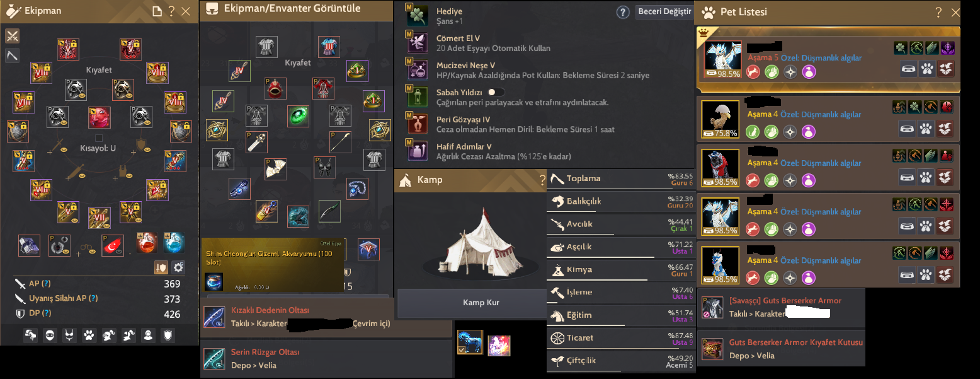This screenshot has height=379, width=980.
Task: Click the page icon in the Ekipman title bar
Action: pyautogui.click(x=157, y=11)
